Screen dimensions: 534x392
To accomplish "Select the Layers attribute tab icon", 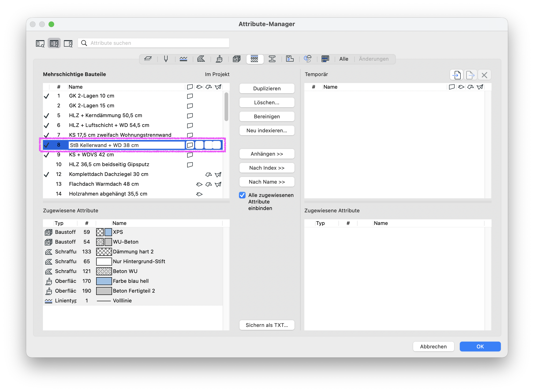I will click(148, 59).
